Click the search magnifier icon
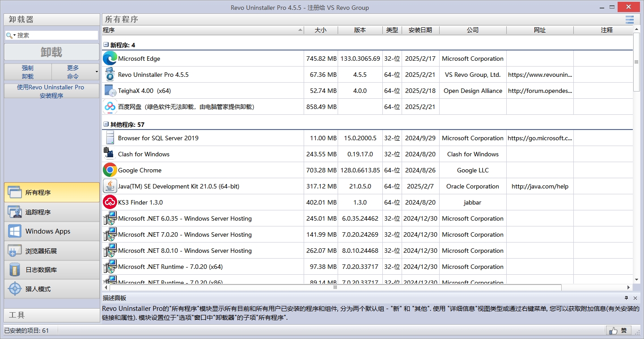This screenshot has width=644, height=339. tap(9, 35)
